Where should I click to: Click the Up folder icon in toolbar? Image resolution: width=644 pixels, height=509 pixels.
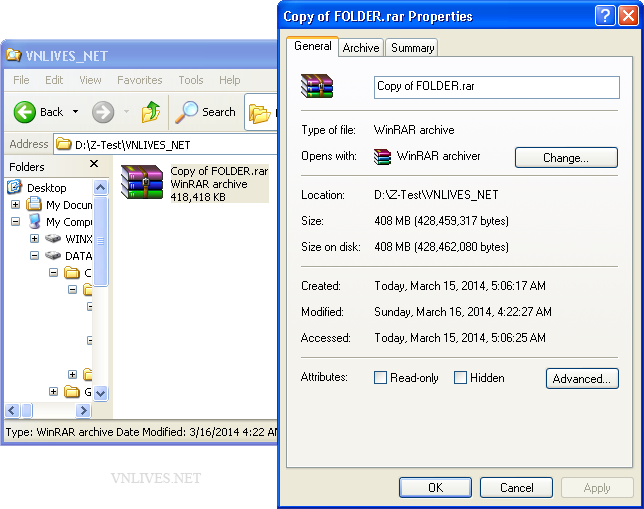151,112
